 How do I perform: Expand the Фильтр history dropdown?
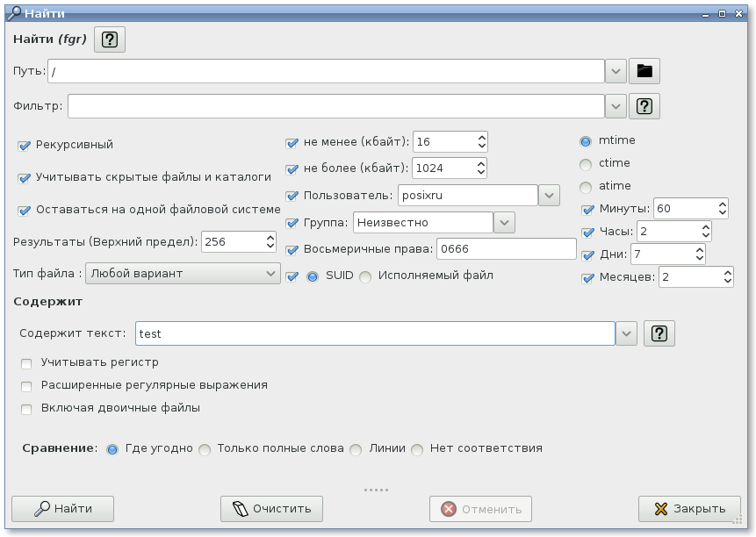point(616,106)
